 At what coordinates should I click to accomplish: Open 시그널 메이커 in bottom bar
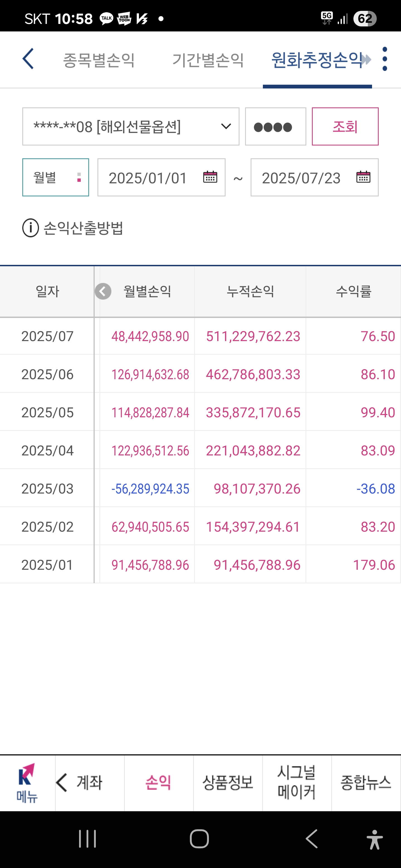coord(297,783)
